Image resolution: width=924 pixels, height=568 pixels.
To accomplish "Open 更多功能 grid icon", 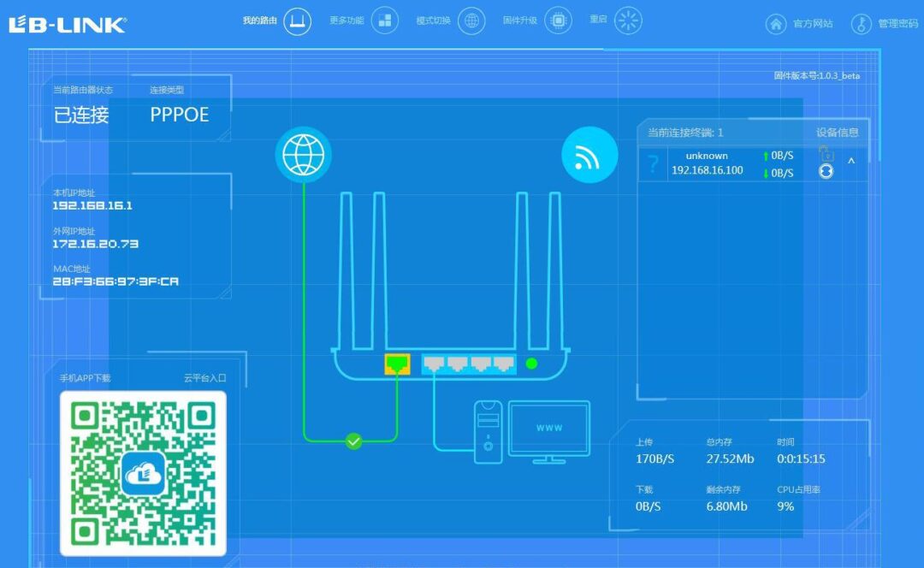I will pyautogui.click(x=385, y=21).
